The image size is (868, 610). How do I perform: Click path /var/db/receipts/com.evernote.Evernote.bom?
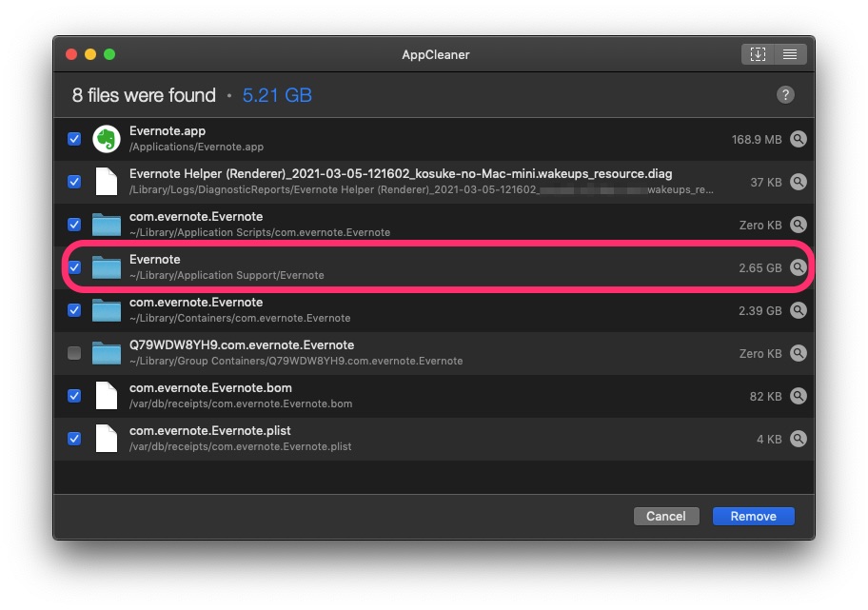(x=240, y=403)
